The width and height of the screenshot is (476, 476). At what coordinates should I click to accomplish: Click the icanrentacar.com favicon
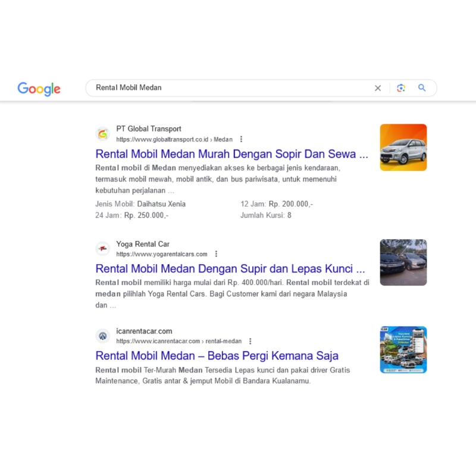[x=103, y=336]
